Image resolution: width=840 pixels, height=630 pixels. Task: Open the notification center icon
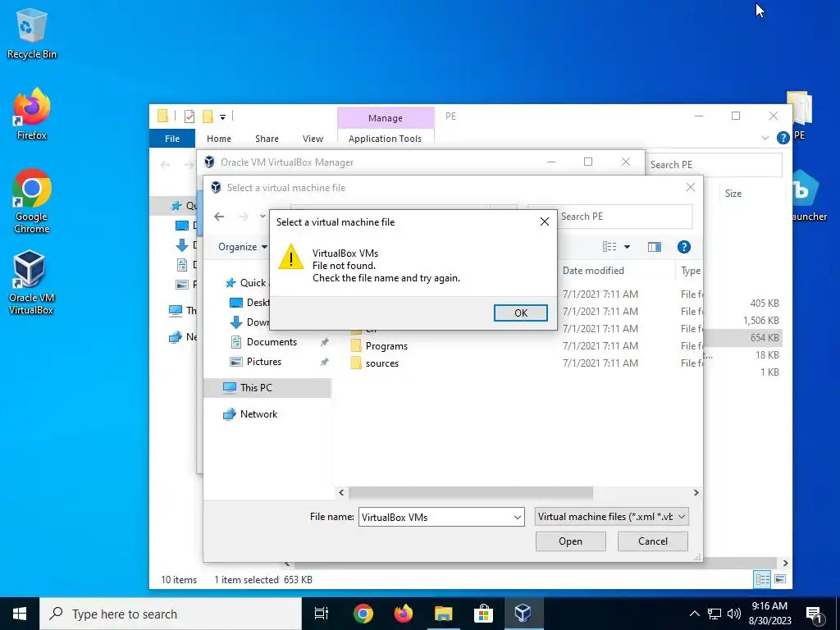[814, 614]
